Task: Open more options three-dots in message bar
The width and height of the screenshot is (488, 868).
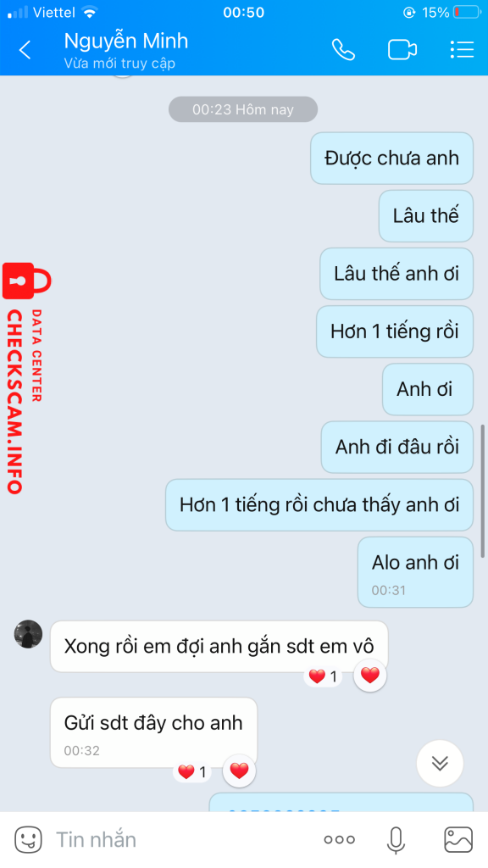Action: pos(339,840)
